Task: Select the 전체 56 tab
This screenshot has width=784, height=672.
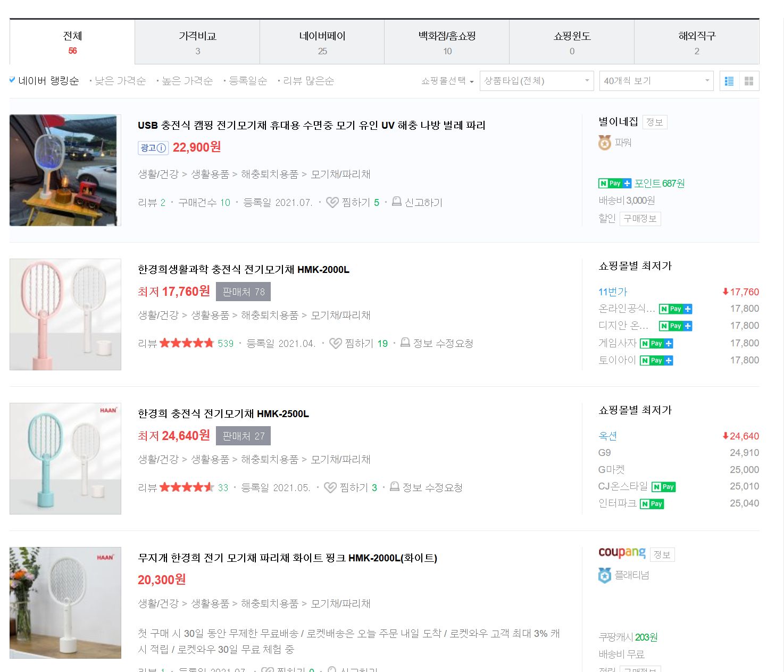Action: point(72,42)
